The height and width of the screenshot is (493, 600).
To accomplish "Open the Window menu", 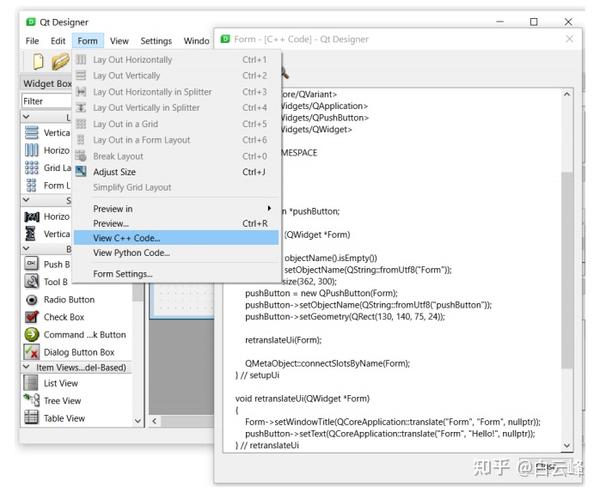I will (x=196, y=41).
